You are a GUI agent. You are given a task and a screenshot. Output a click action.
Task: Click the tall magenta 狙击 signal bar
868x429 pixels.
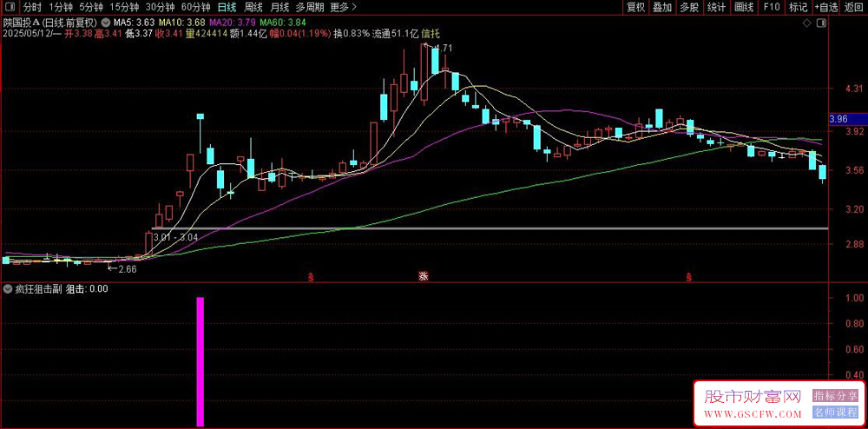201,362
